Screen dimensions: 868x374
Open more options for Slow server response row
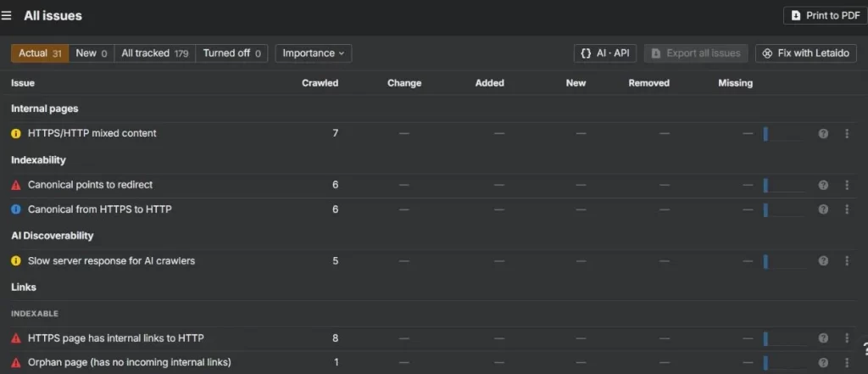coord(847,261)
